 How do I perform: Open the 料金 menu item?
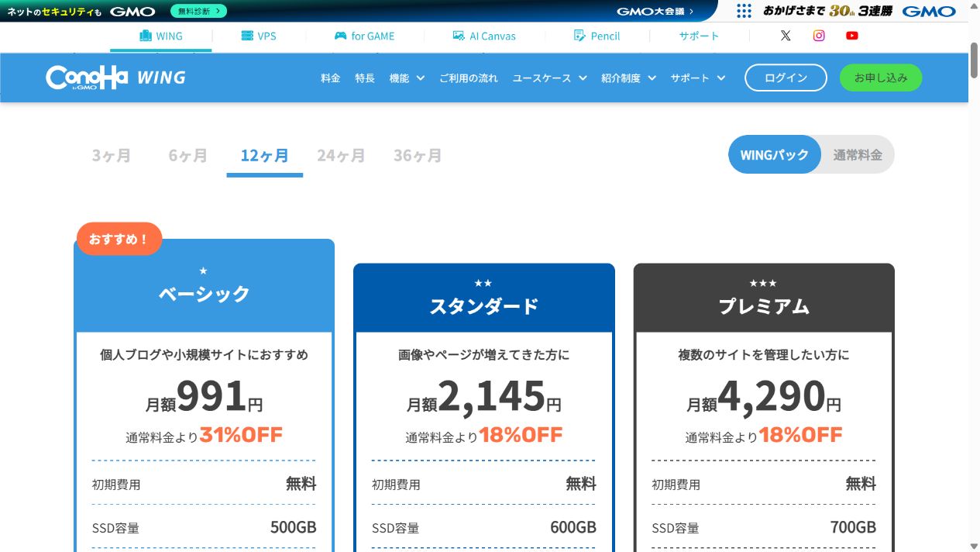pos(331,78)
